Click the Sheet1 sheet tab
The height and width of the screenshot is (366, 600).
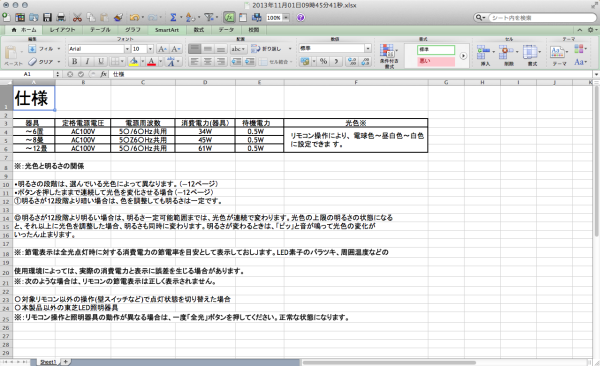[x=48, y=362]
